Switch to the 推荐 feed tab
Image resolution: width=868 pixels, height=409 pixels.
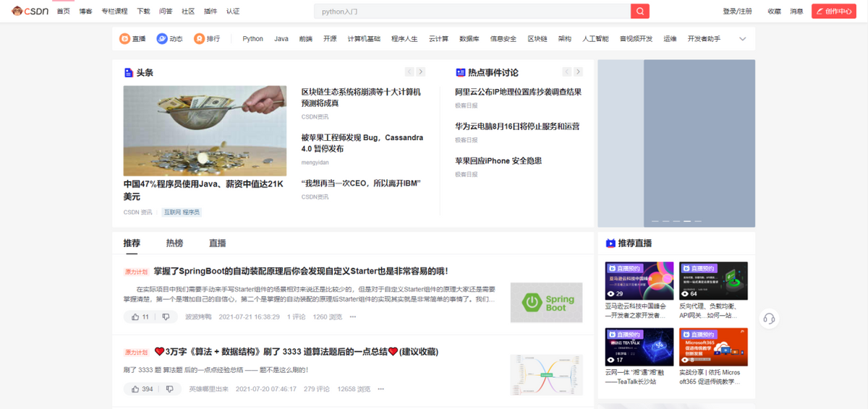132,244
